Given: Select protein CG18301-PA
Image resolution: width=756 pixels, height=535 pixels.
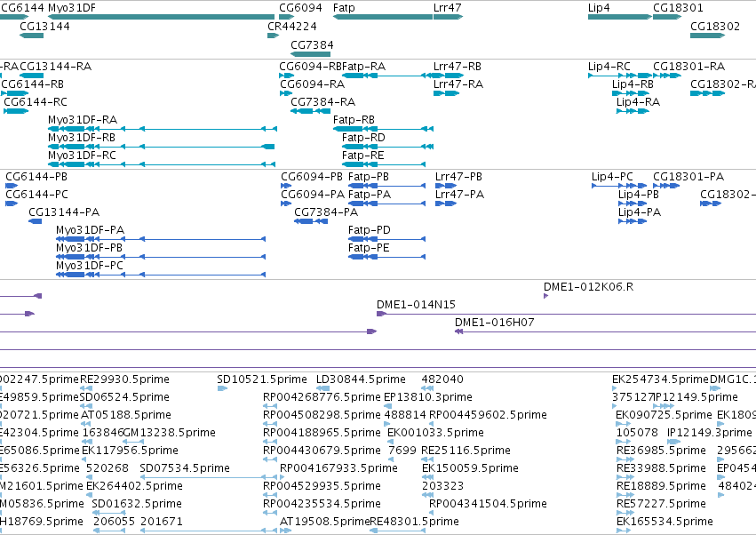Looking at the screenshot, I should [666, 185].
